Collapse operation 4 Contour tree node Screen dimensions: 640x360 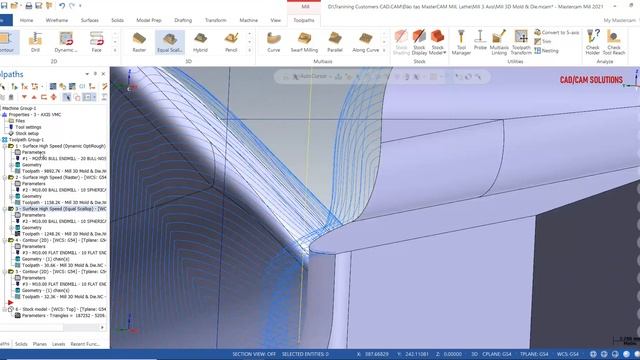coord(5,240)
